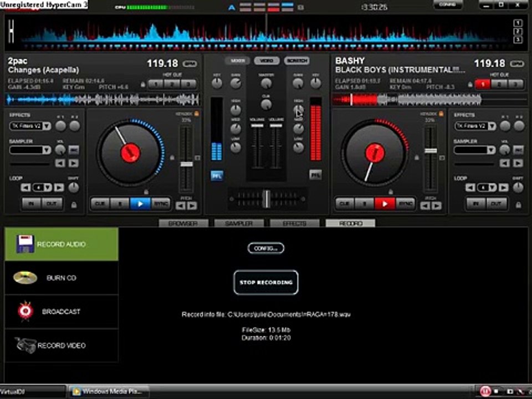Click the left deck turntable center
This screenshot has width=532, height=399.
click(130, 153)
